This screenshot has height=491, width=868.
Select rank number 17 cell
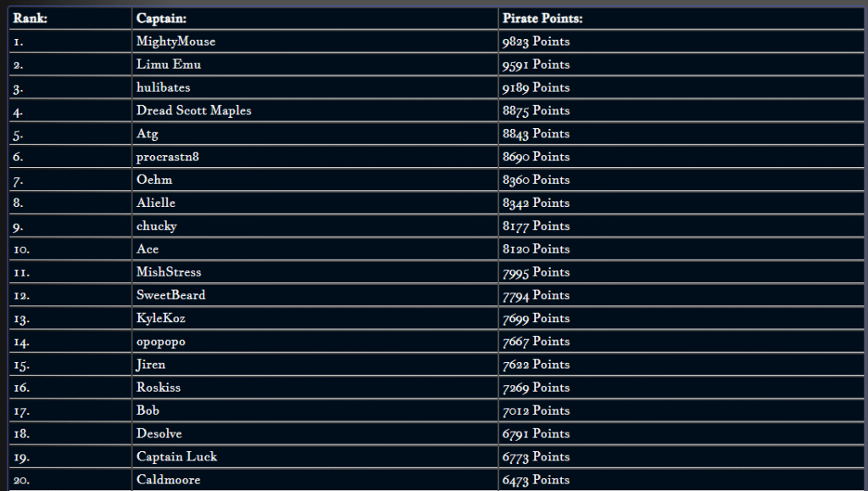click(x=23, y=410)
